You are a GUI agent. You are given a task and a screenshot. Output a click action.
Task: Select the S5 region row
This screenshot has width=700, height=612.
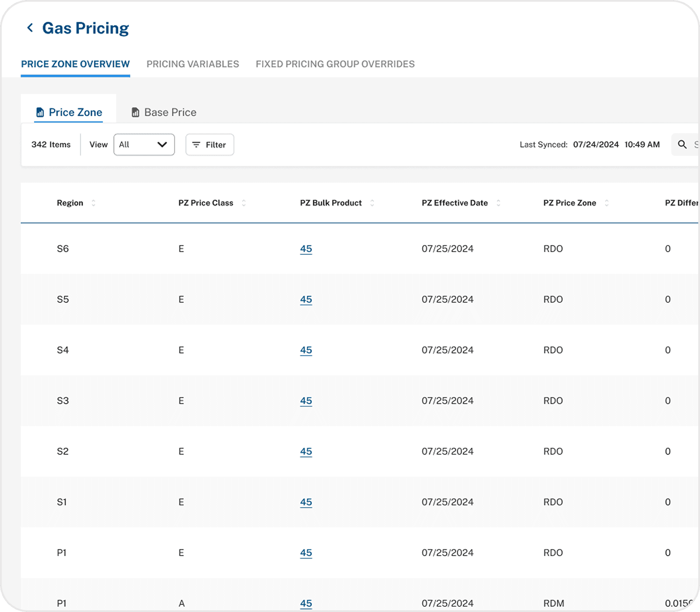click(x=63, y=299)
